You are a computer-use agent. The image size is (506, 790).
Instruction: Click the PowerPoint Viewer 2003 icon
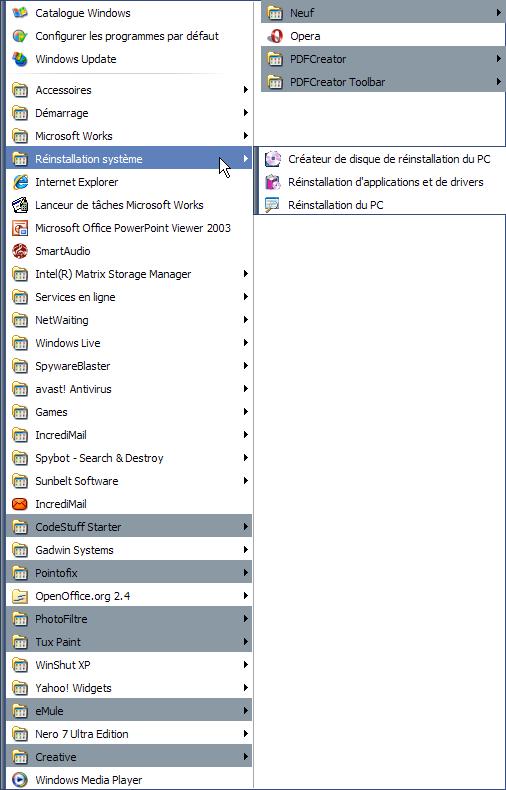20,228
